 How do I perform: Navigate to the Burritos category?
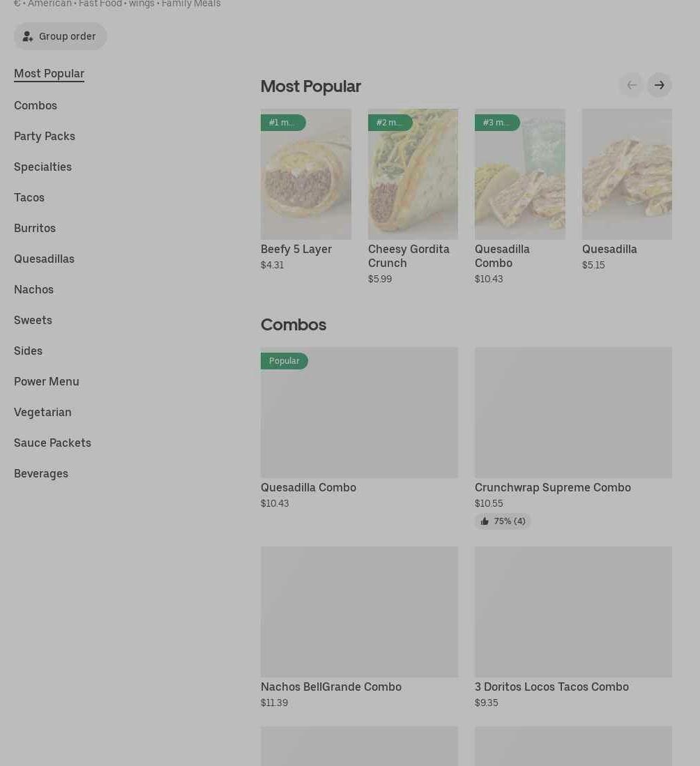point(35,228)
